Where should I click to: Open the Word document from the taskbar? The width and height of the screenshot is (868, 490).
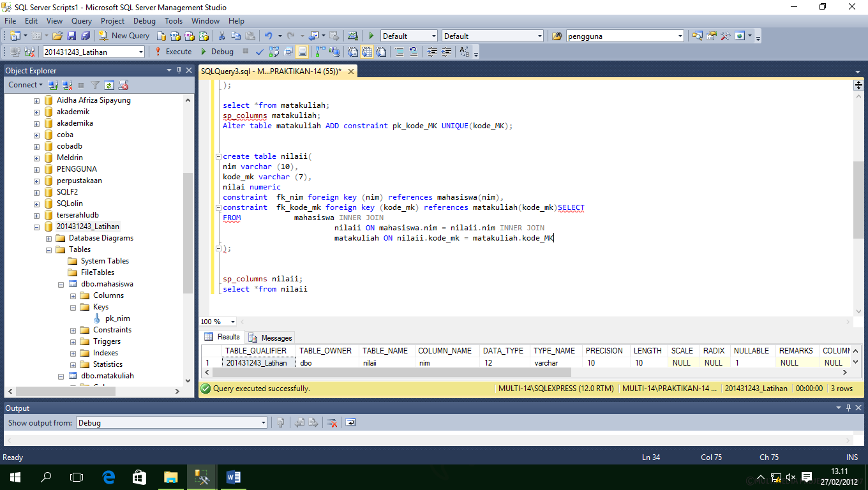233,477
